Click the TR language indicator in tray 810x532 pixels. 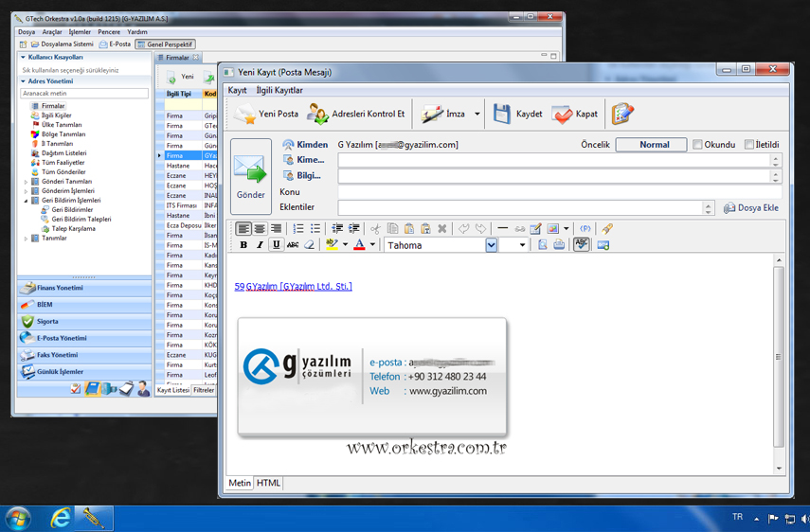pyautogui.click(x=737, y=517)
